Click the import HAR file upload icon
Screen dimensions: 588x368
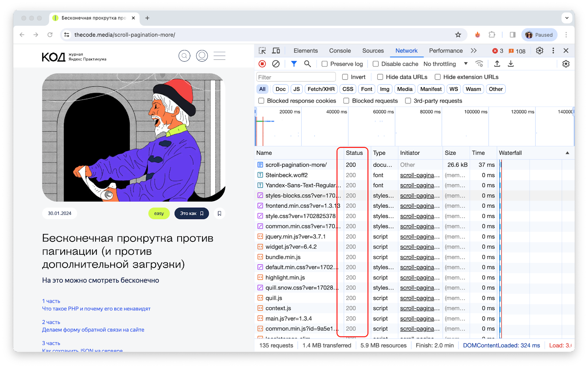(x=497, y=64)
